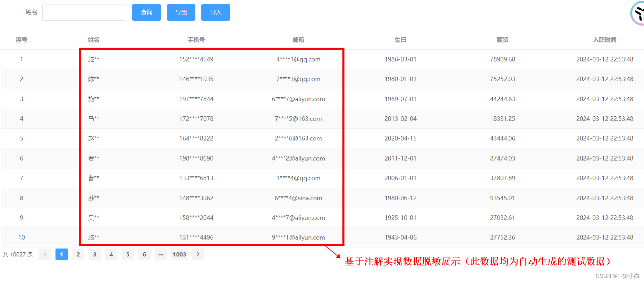This screenshot has width=644, height=282.
Task: Click salary value 75252.03
Action: pos(503,79)
